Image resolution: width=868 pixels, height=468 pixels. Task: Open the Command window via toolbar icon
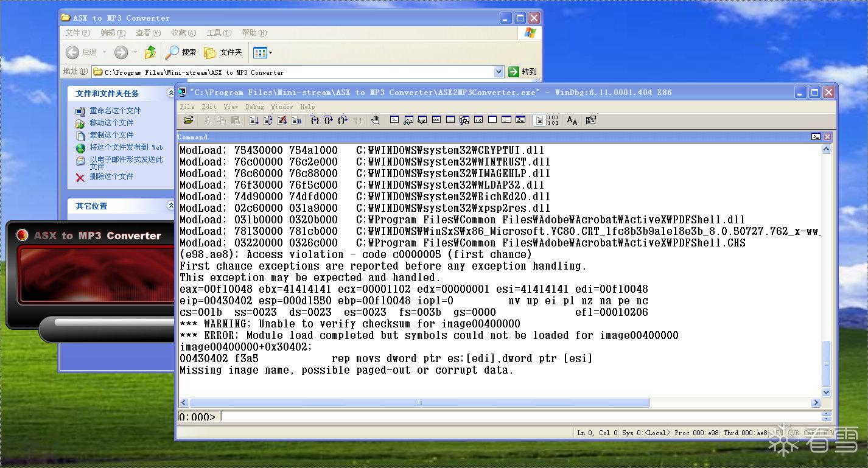(x=394, y=120)
